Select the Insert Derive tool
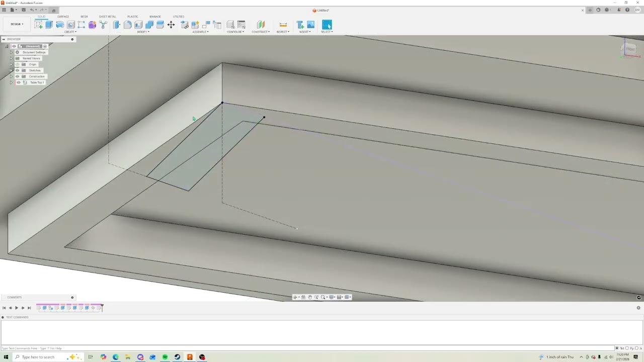This screenshot has width=644, height=362. [x=300, y=25]
